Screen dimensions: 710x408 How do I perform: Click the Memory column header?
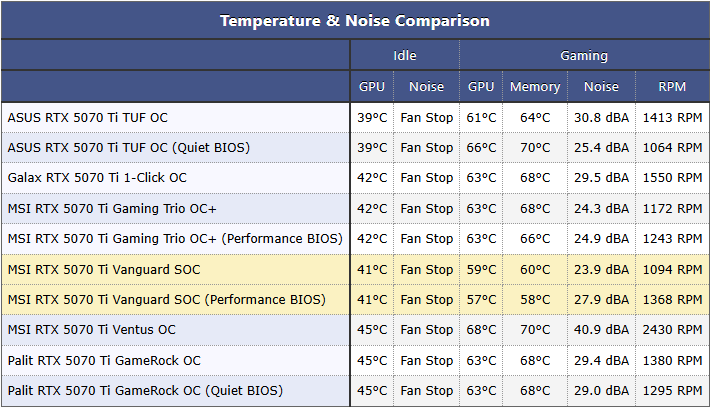click(x=535, y=86)
